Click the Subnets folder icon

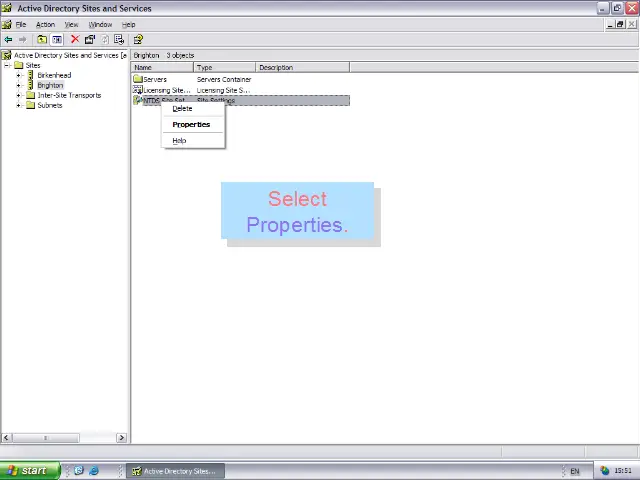[x=31, y=105]
